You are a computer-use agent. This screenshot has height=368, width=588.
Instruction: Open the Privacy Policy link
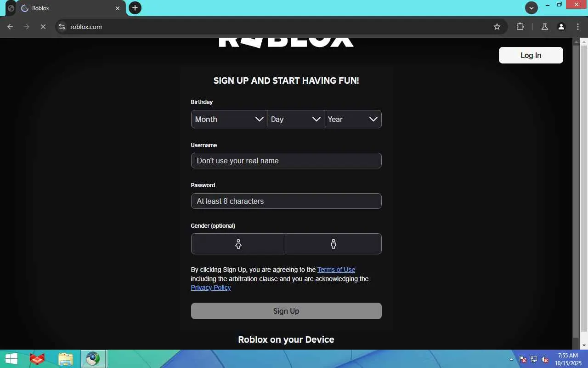[x=211, y=287]
